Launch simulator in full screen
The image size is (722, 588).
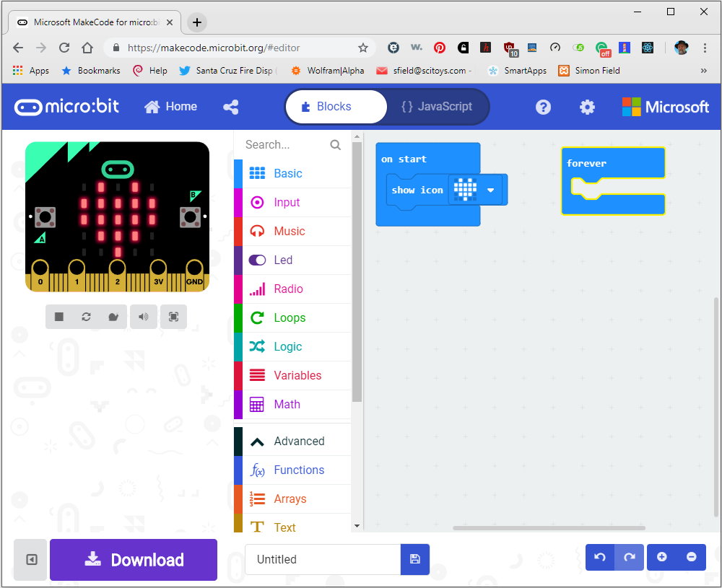click(x=173, y=317)
